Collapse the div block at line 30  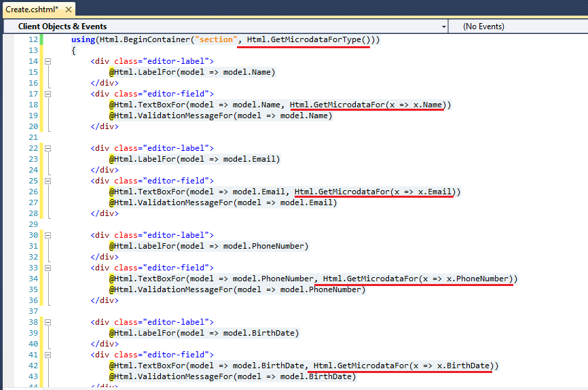coord(48,235)
